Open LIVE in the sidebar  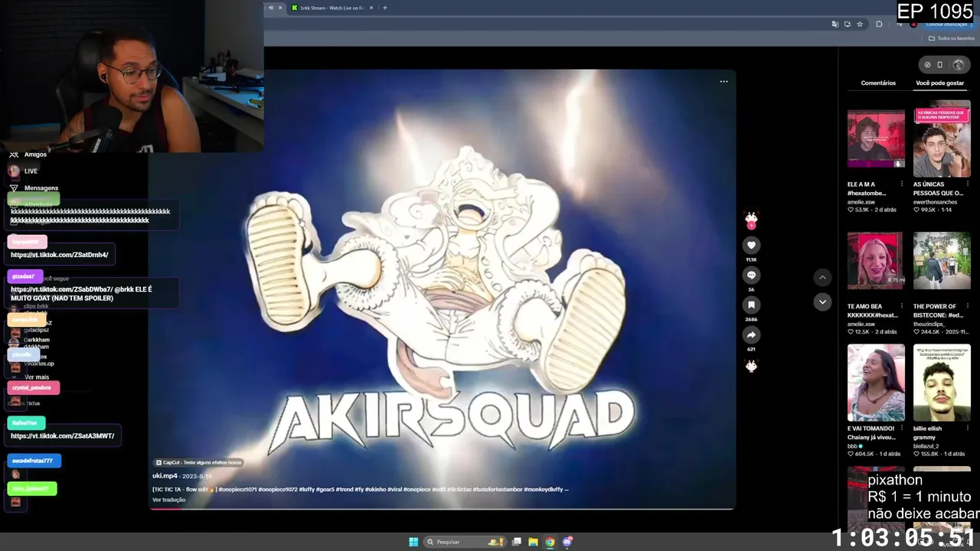pyautogui.click(x=31, y=171)
